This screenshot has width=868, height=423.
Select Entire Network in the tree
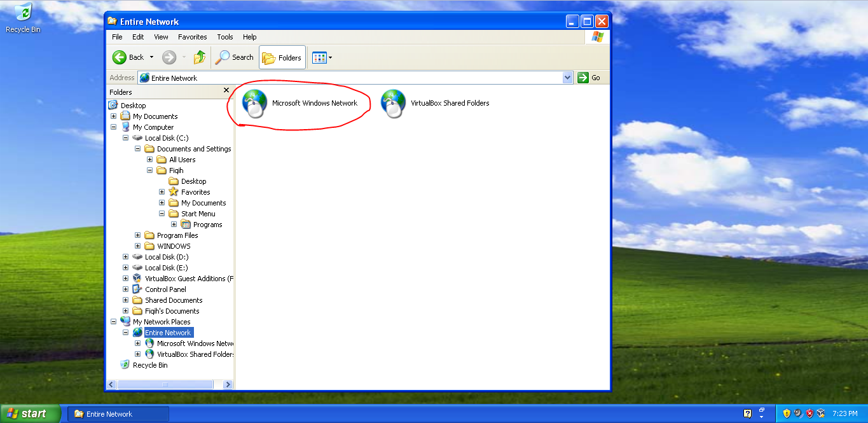point(168,333)
